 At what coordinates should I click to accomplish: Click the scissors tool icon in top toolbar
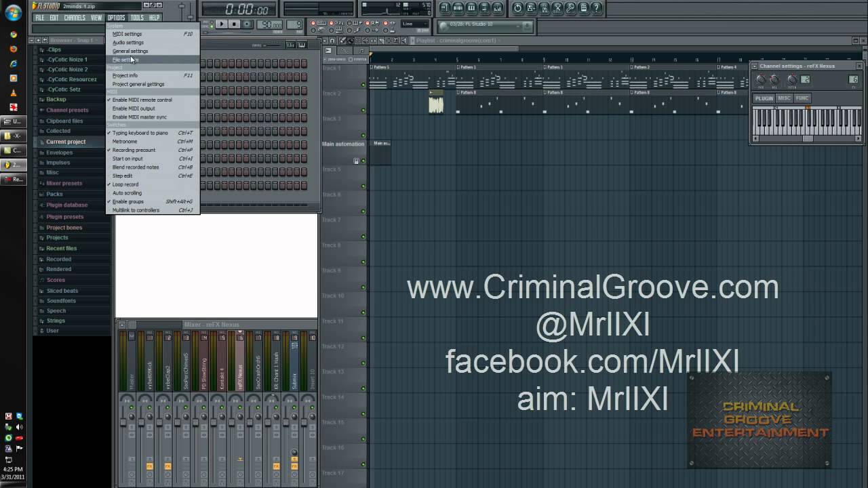tap(557, 8)
